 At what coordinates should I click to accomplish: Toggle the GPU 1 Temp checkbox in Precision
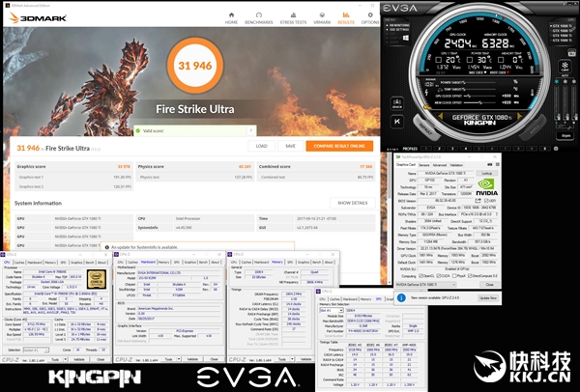[438, 60]
